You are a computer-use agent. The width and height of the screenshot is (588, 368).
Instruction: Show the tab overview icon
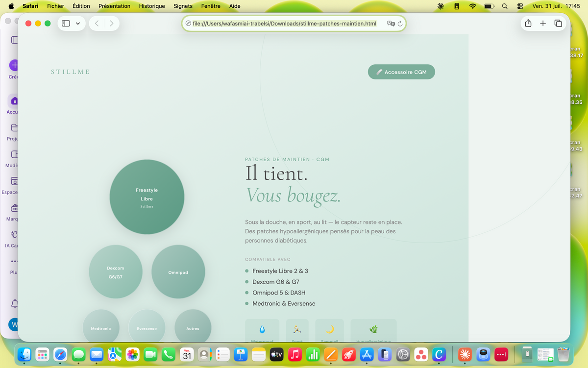(558, 24)
